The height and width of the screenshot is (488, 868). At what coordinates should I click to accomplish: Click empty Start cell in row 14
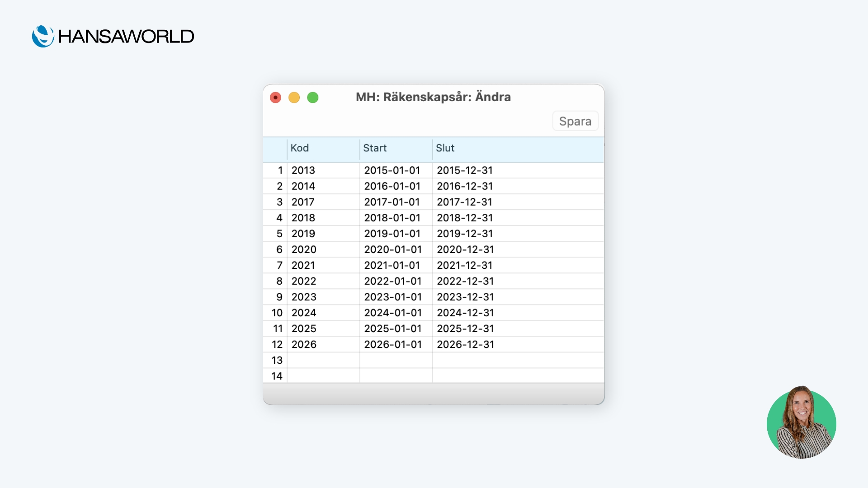pos(396,376)
